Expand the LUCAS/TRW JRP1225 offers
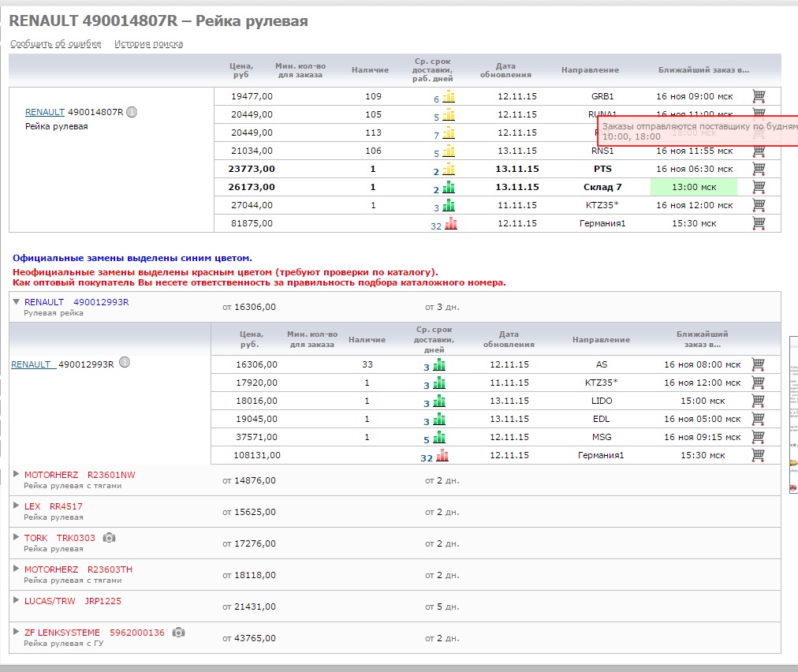 17,600
